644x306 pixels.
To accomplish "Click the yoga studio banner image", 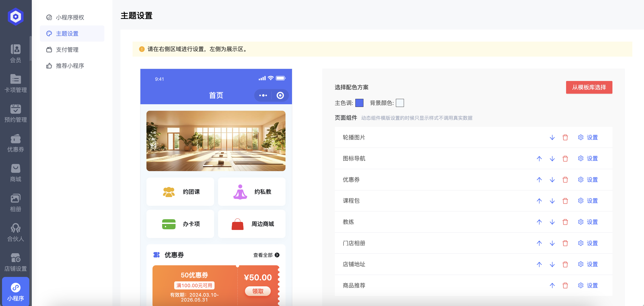I will (x=216, y=141).
